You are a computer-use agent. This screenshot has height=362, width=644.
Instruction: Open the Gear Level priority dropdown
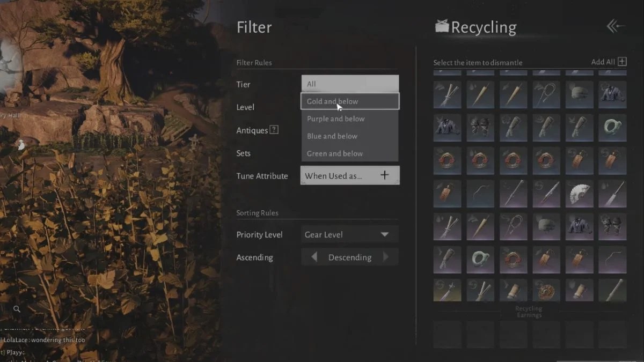click(x=350, y=234)
